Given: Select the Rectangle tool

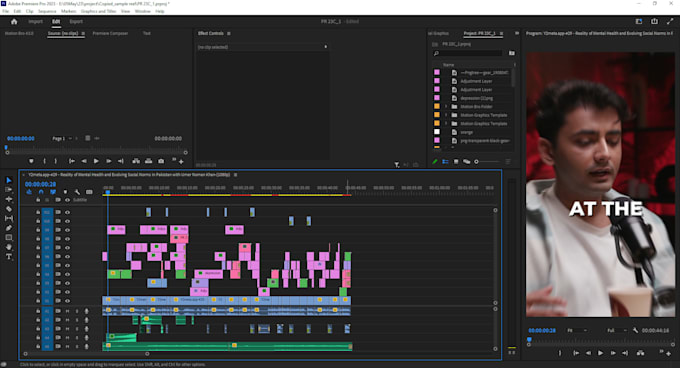Looking at the screenshot, I should [9, 238].
